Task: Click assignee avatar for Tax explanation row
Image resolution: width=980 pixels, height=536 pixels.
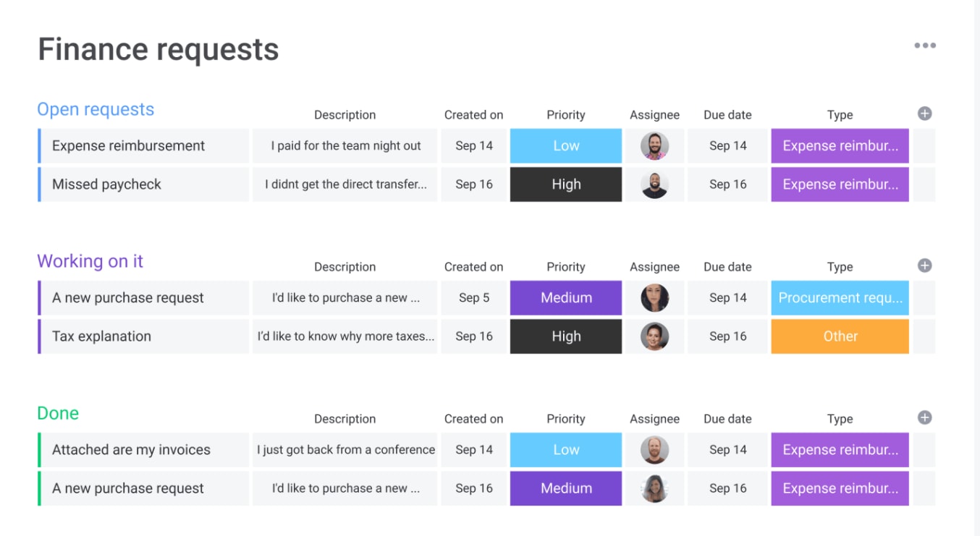Action: [x=654, y=336]
